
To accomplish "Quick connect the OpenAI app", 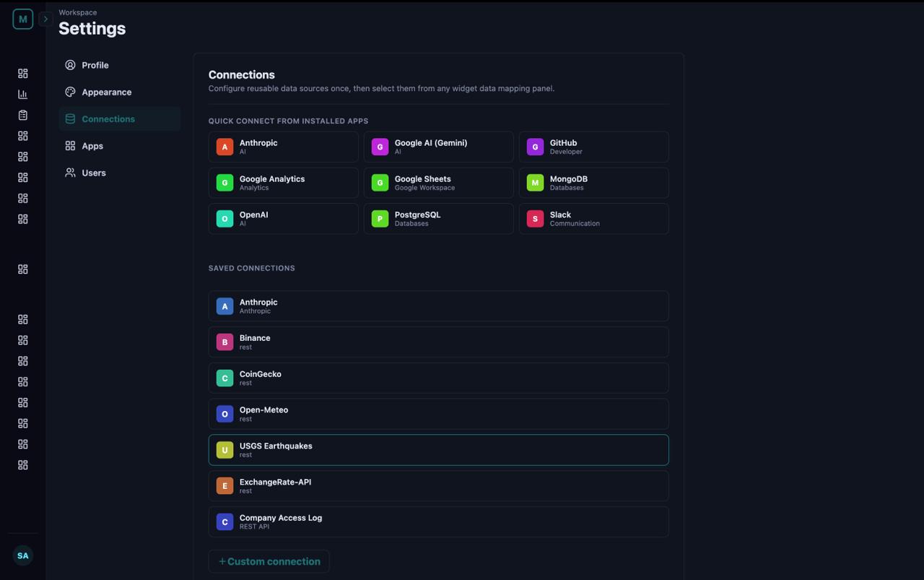I will pyautogui.click(x=283, y=219).
